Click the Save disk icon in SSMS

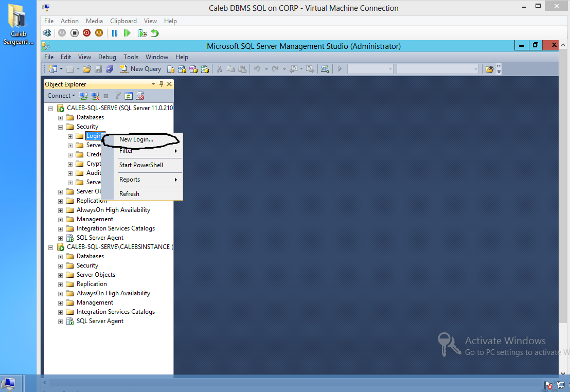(x=98, y=69)
